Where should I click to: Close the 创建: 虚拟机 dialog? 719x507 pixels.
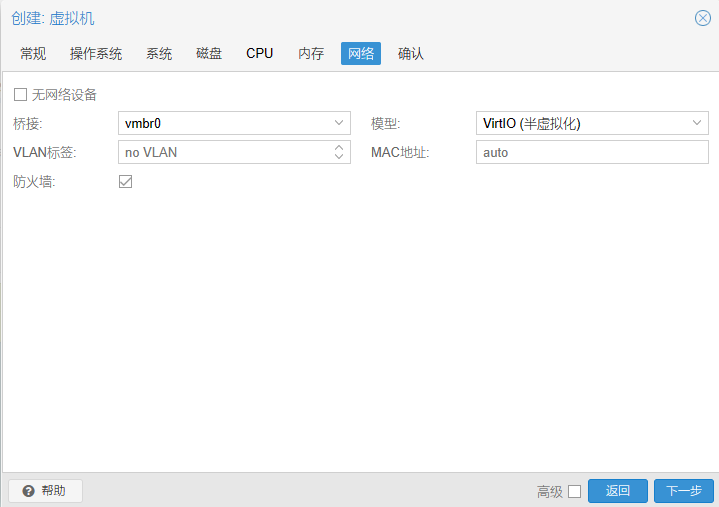tap(702, 18)
